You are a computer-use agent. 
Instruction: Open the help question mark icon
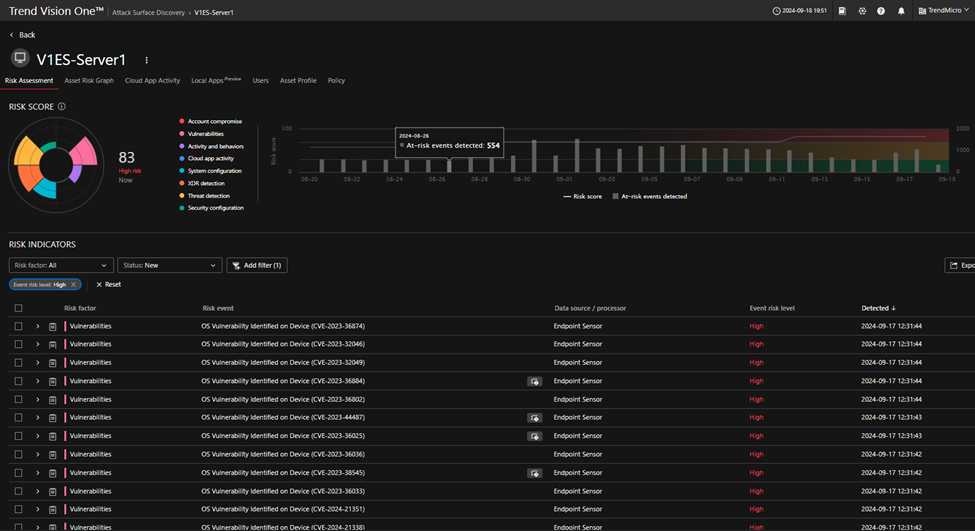coord(881,11)
